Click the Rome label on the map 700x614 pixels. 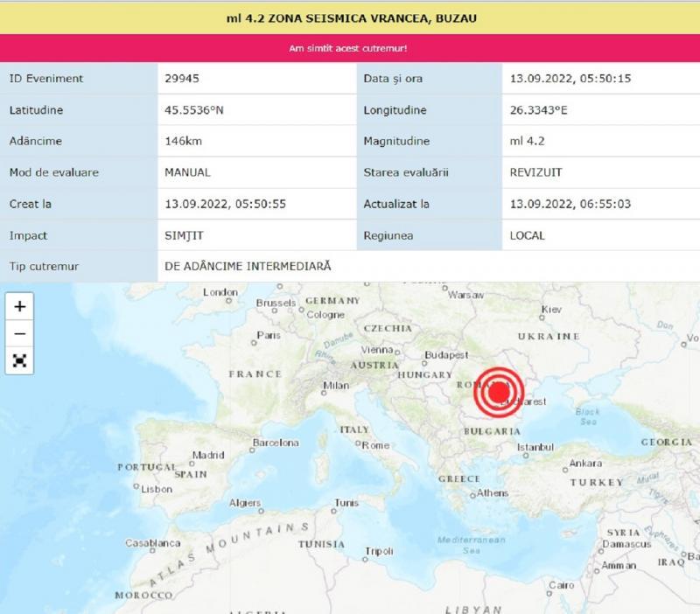point(375,445)
